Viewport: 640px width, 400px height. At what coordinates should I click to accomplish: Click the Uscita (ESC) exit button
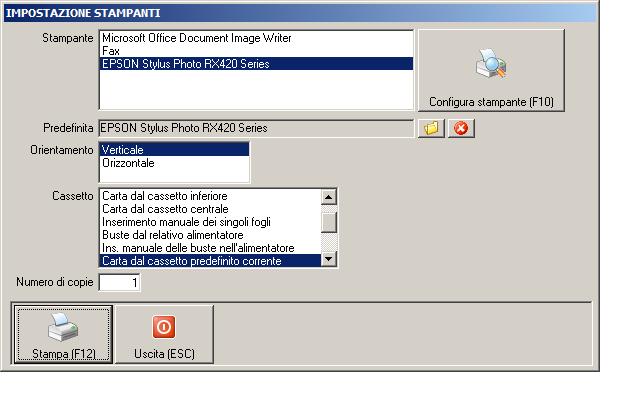coord(164,334)
